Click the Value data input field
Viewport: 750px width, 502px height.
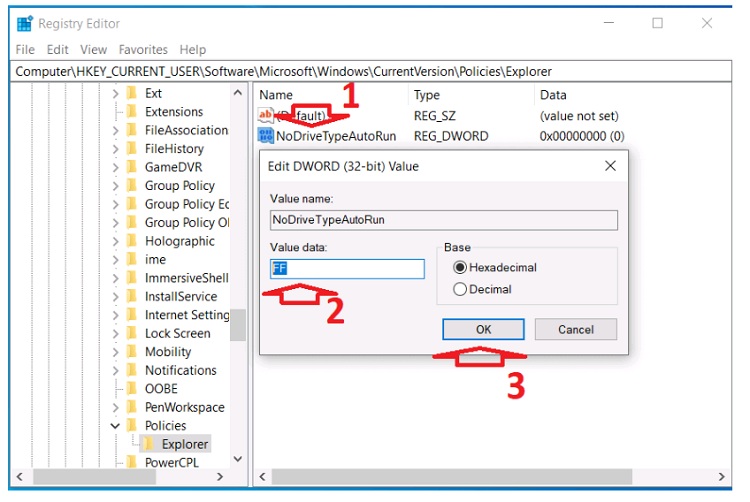[x=347, y=269]
